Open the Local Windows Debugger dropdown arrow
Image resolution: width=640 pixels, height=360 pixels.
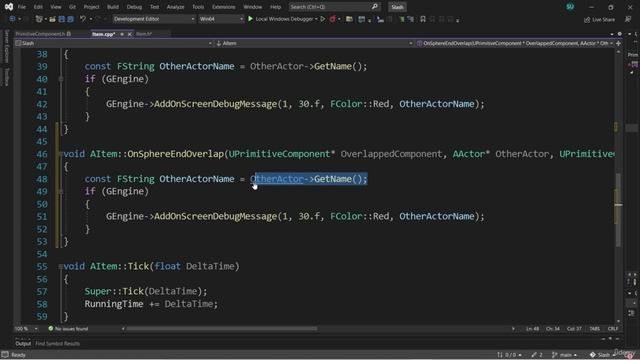point(316,19)
